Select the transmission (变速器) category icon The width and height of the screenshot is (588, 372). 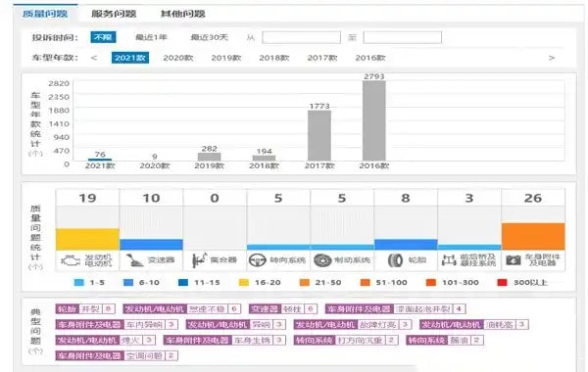coord(134,260)
